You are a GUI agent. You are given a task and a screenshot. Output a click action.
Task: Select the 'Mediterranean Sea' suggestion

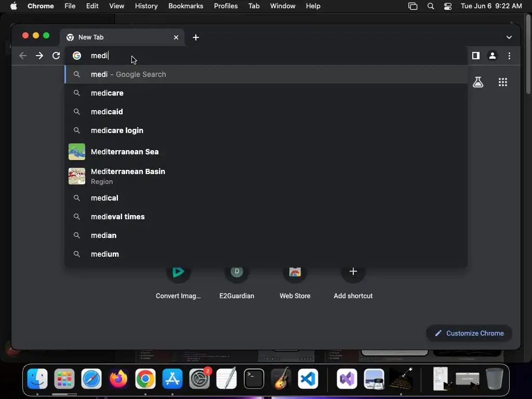[267, 152]
